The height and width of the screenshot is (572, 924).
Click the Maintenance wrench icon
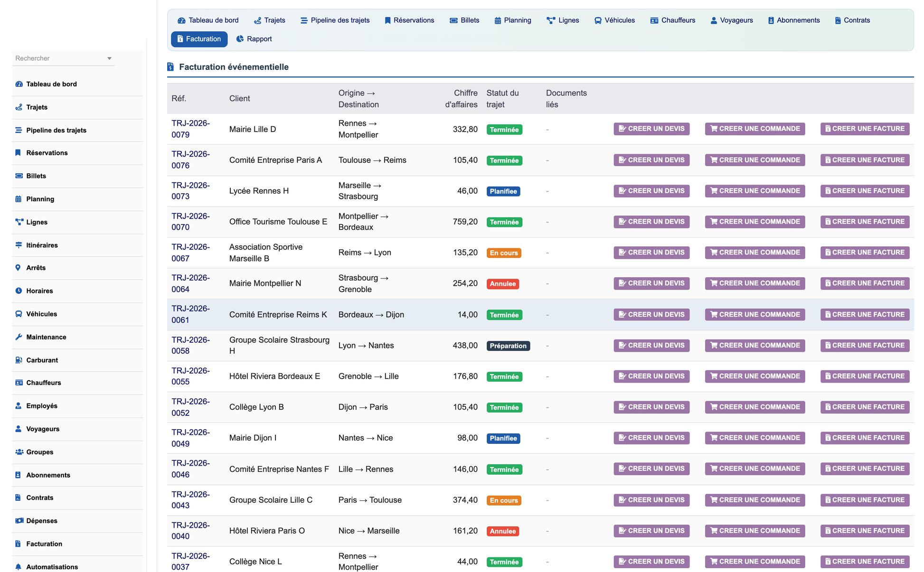coord(19,337)
